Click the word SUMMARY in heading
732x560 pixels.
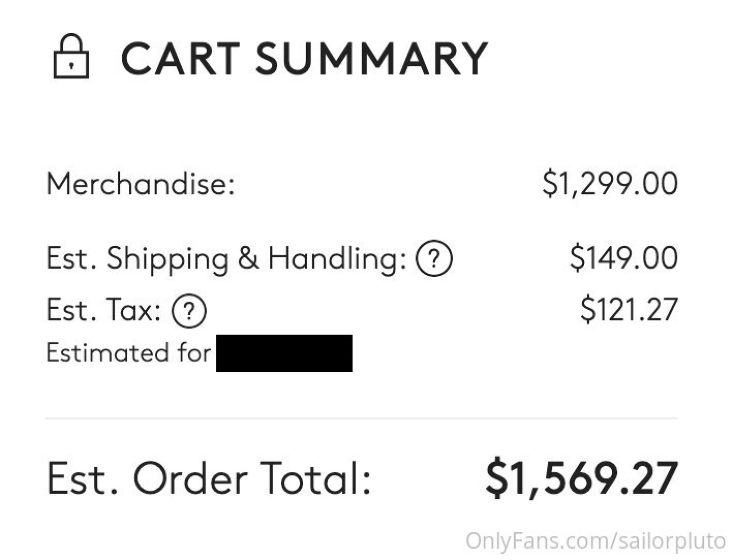click(x=371, y=58)
